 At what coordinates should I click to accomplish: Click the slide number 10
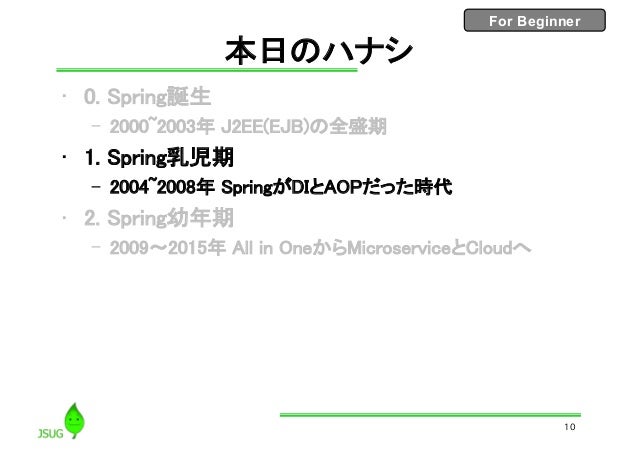point(570,427)
